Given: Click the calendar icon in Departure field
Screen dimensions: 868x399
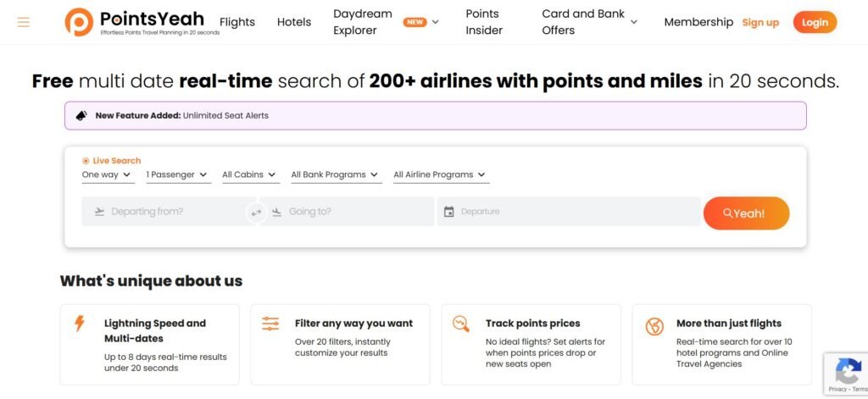Looking at the screenshot, I should pos(449,212).
